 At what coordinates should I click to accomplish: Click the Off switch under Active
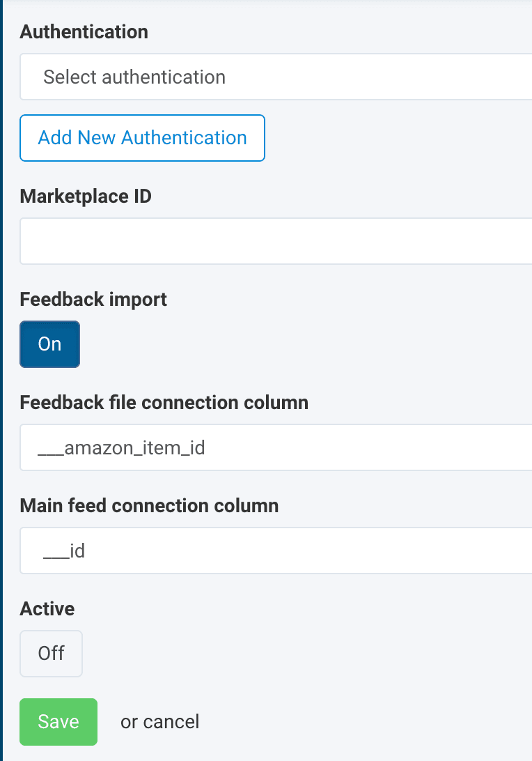pos(51,654)
